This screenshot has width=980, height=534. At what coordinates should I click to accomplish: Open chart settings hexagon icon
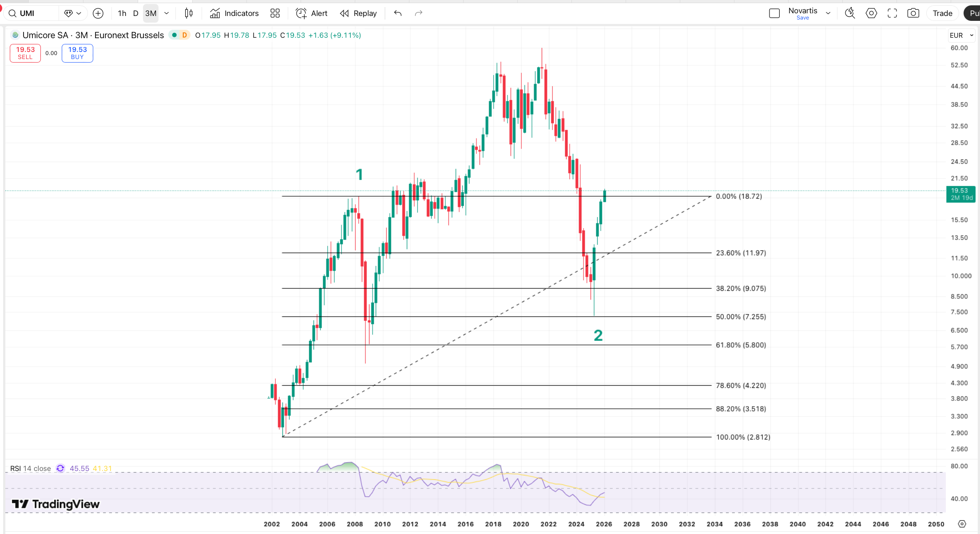coord(871,13)
